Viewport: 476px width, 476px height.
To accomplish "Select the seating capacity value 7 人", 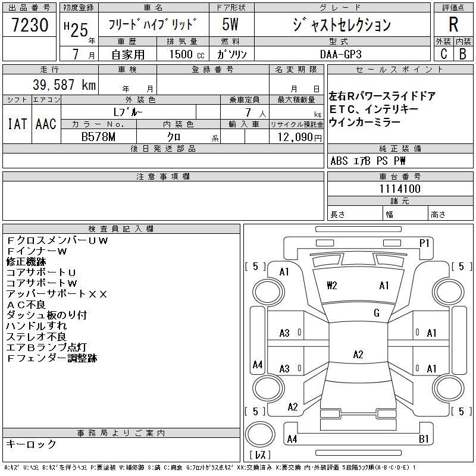I will (x=256, y=113).
